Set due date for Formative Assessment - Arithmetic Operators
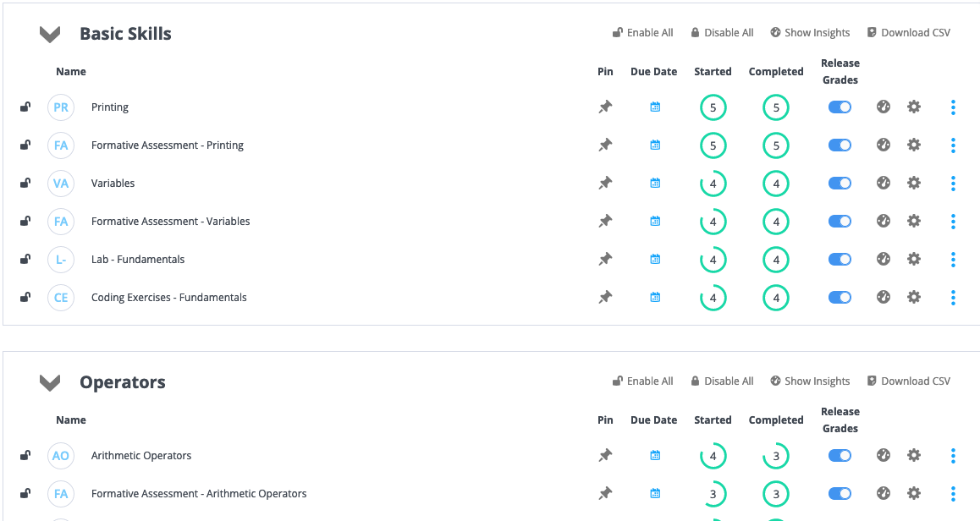 [x=655, y=494]
